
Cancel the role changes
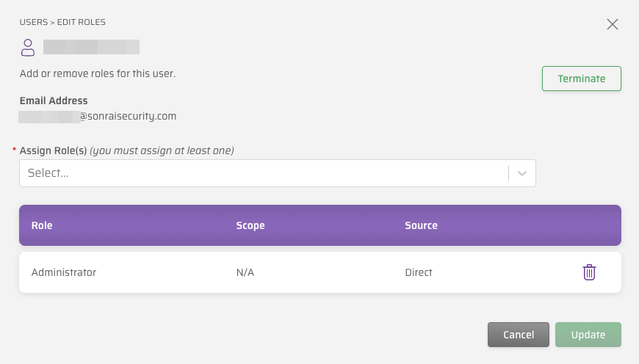click(x=518, y=335)
